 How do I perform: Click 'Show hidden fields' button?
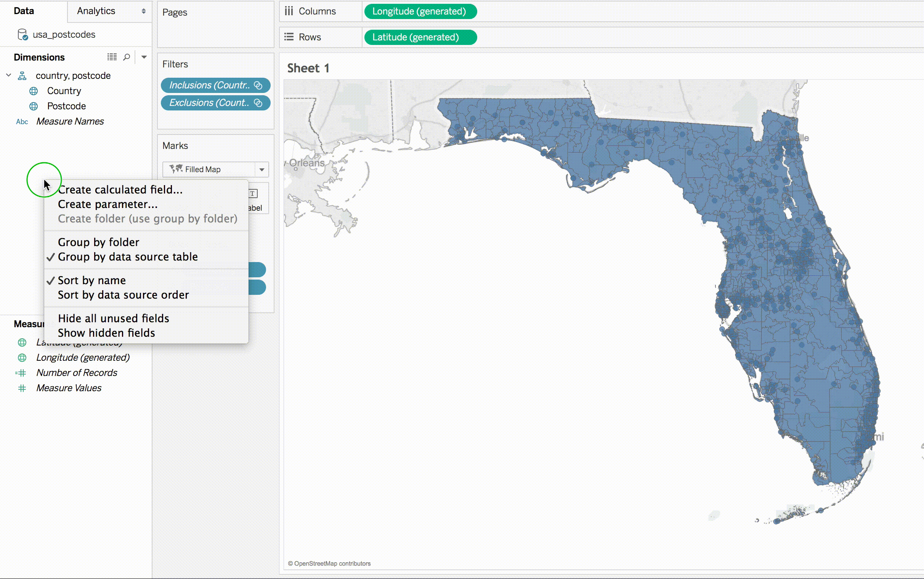[x=106, y=332]
